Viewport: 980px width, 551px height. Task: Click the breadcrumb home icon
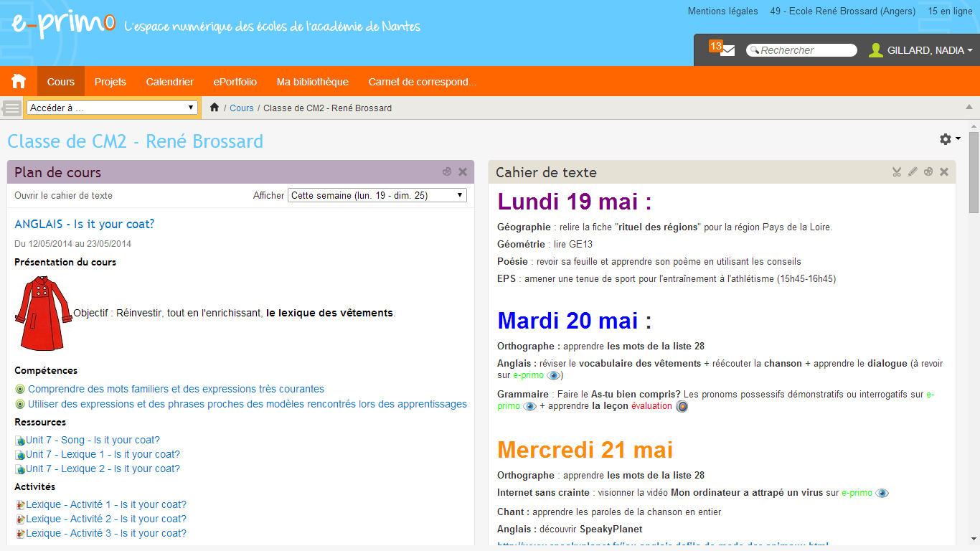pyautogui.click(x=215, y=108)
